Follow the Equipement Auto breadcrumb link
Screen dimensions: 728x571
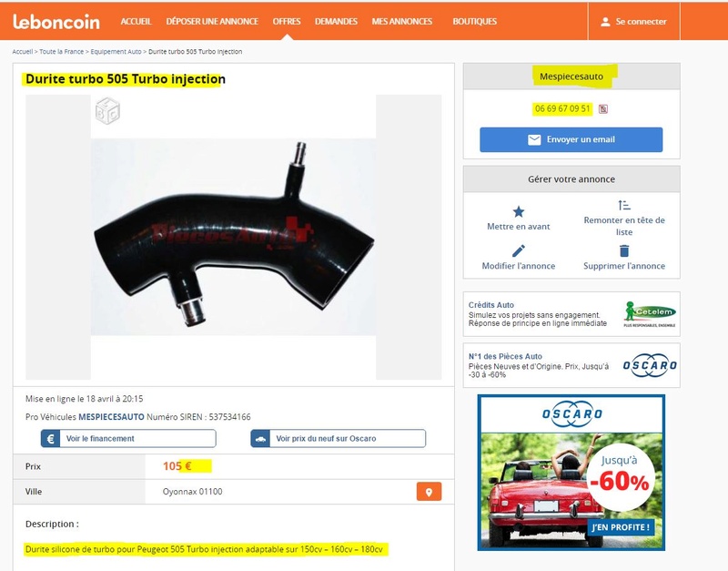(x=116, y=52)
